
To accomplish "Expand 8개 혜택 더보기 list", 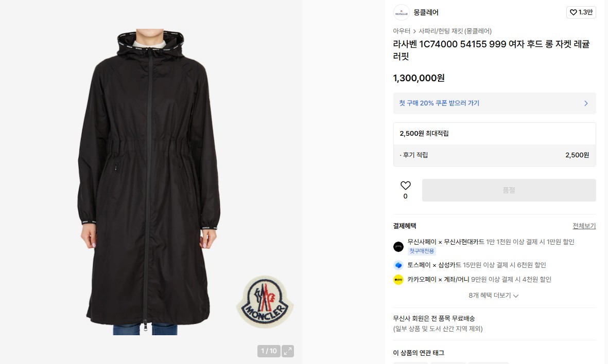I will pyautogui.click(x=494, y=296).
